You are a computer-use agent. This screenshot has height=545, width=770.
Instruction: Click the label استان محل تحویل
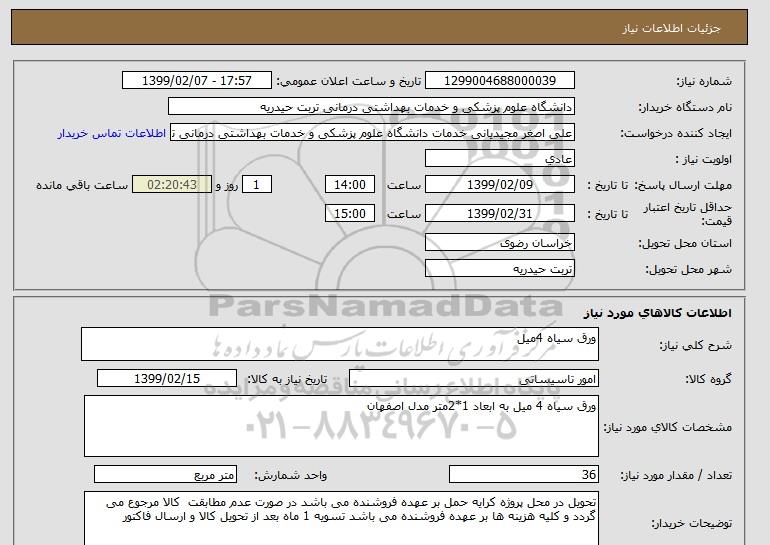[x=685, y=243]
